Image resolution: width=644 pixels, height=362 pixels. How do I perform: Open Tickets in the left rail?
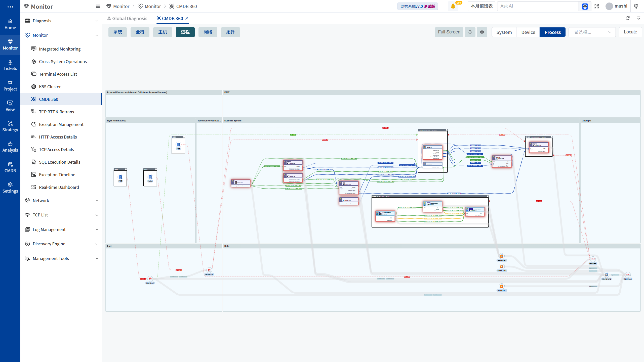(x=10, y=65)
